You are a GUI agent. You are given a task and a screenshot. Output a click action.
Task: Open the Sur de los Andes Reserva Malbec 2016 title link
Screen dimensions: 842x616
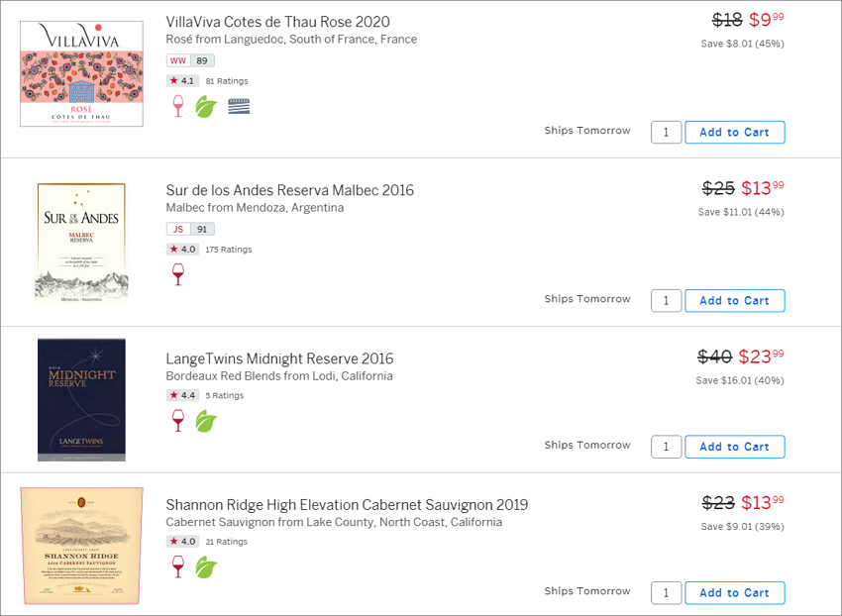[x=290, y=190]
